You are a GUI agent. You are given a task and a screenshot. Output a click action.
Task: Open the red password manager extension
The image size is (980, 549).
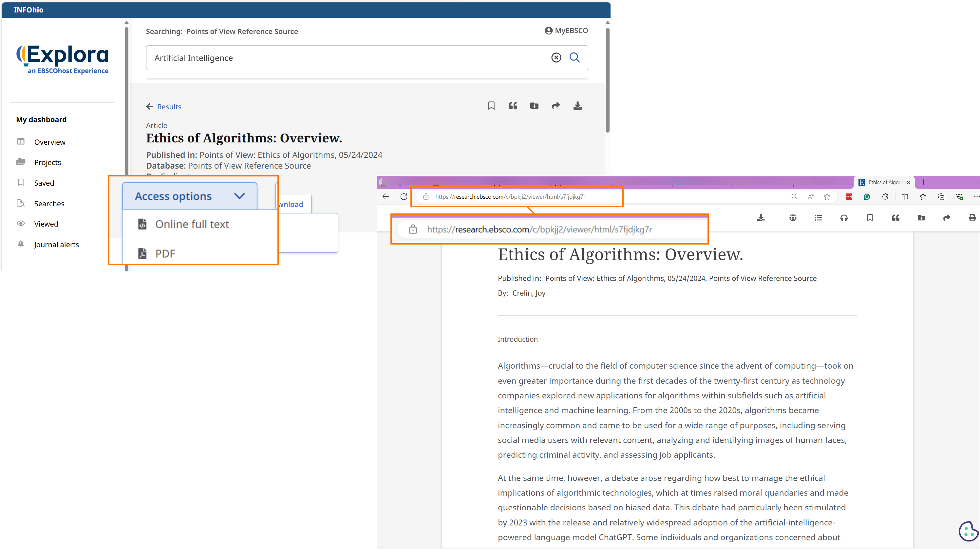coord(849,196)
